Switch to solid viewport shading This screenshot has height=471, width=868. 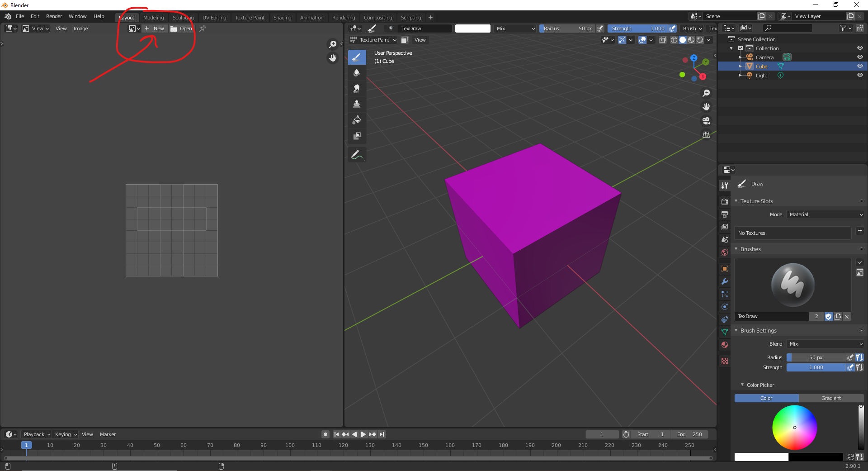pos(683,40)
